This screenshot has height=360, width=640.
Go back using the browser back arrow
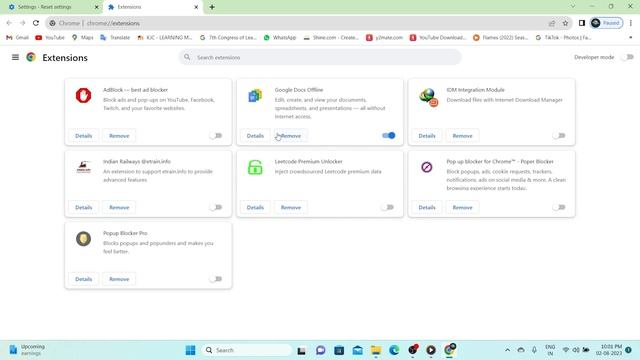(x=9, y=23)
